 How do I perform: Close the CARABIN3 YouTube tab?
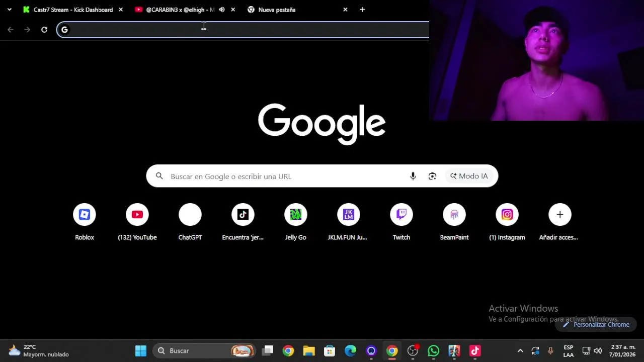[x=233, y=10]
